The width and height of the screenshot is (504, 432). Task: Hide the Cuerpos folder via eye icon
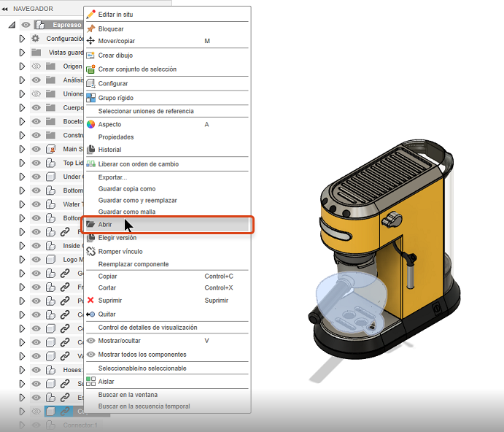click(36, 107)
